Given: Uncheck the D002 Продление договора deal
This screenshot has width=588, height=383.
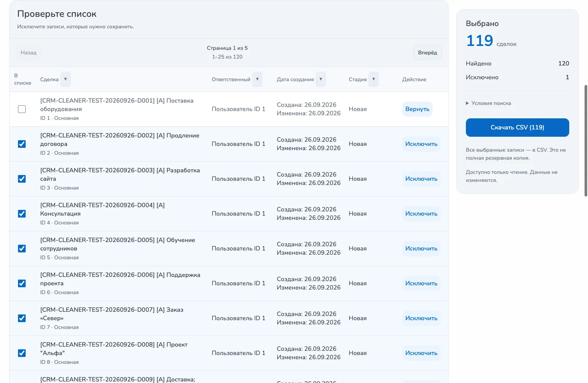Looking at the screenshot, I should (22, 144).
